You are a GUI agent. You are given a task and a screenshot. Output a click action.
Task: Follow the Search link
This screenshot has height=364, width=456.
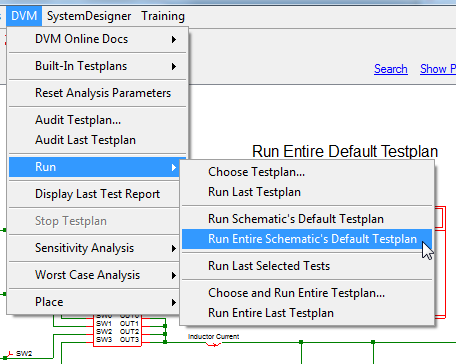coord(391,69)
